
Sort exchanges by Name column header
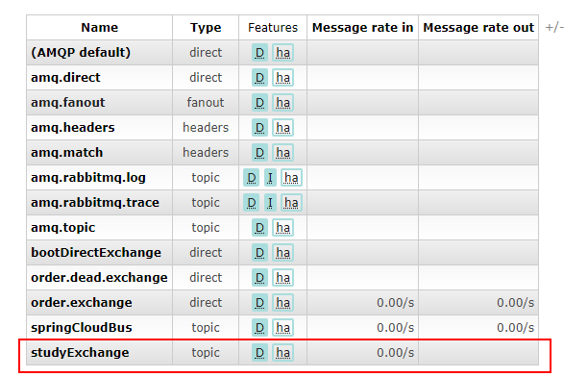tap(99, 28)
